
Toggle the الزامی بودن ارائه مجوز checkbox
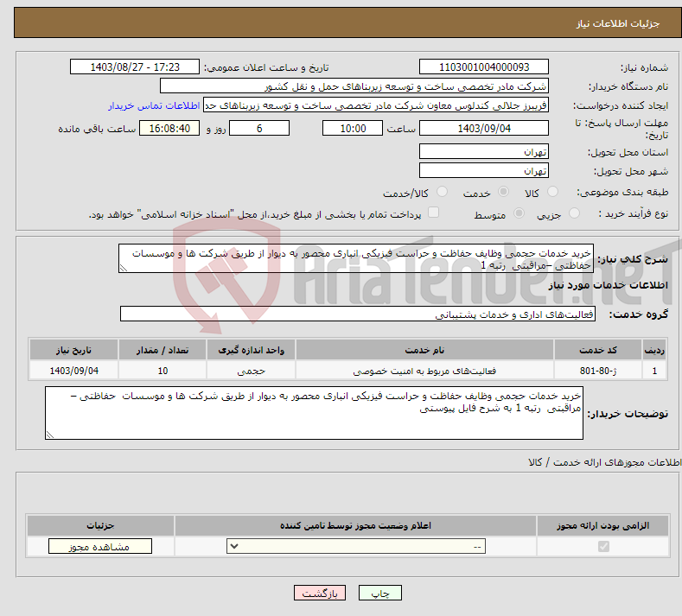tap(603, 546)
